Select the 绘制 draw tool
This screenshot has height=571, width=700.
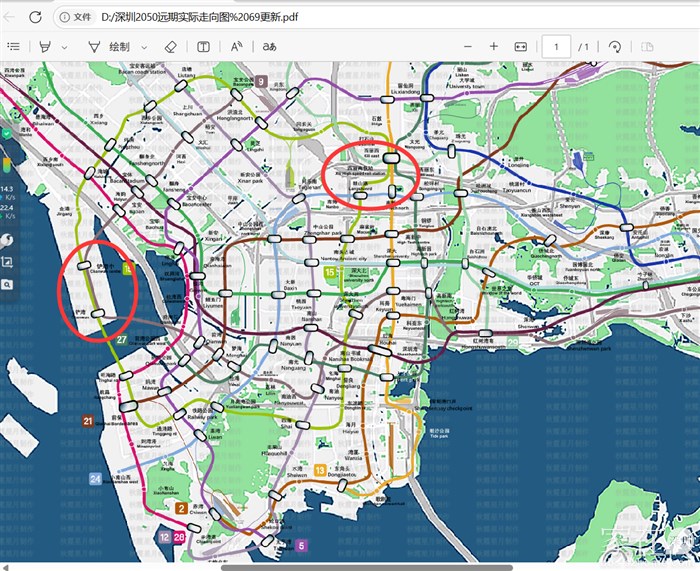[x=110, y=47]
